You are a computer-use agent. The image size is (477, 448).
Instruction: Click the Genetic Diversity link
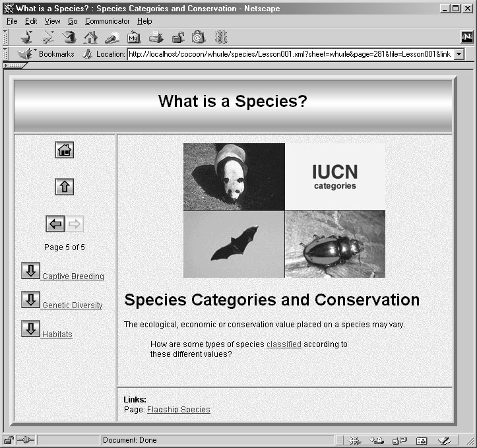pos(72,305)
